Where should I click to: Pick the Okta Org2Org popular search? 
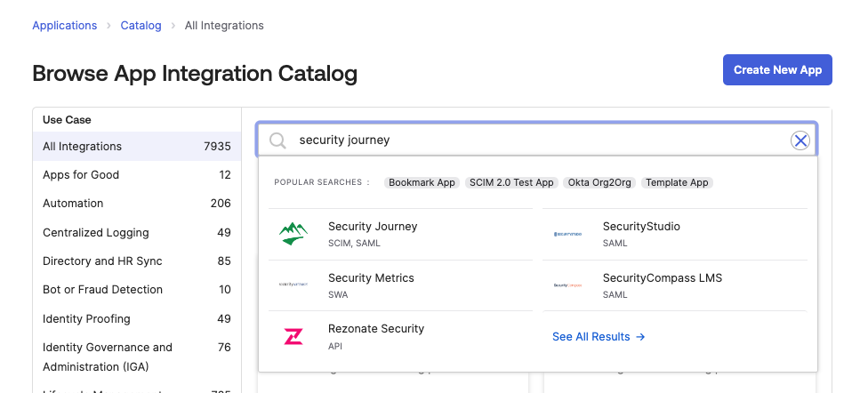(x=599, y=182)
